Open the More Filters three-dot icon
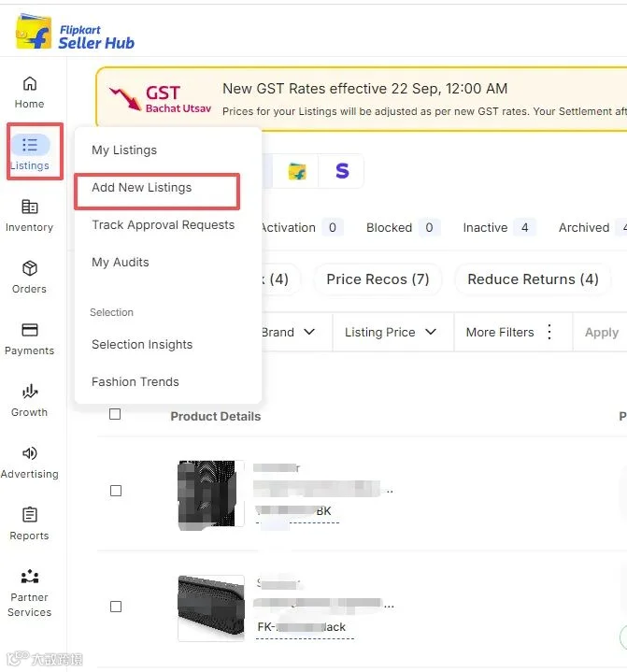627x672 pixels. [549, 332]
